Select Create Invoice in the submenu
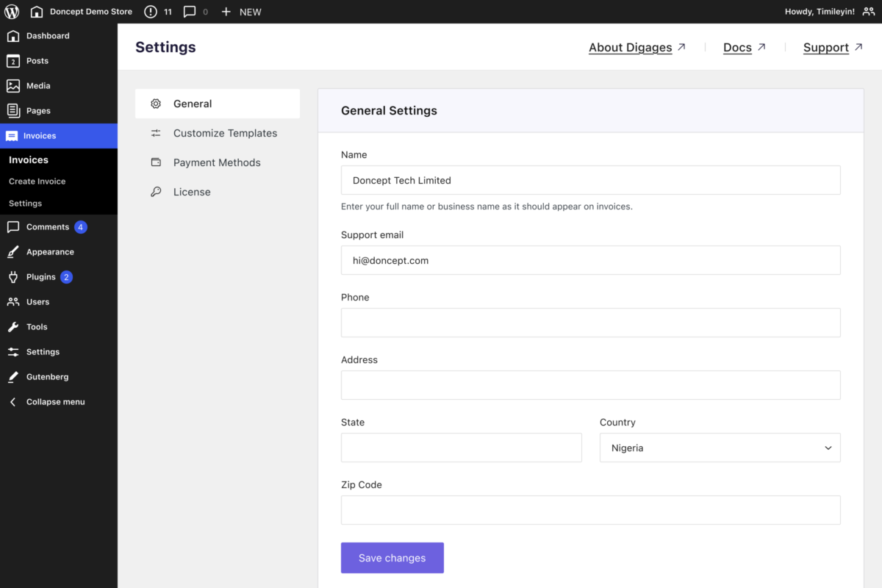Screen dimensions: 882x588 click(37, 182)
